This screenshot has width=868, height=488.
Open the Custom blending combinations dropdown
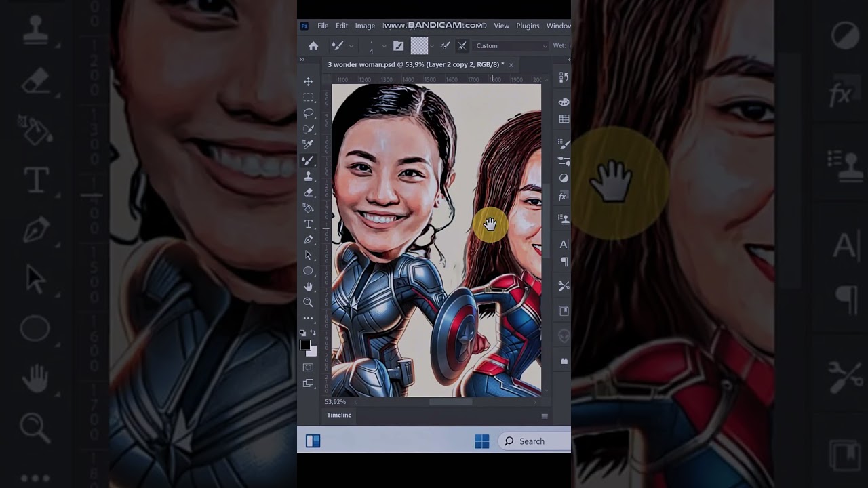[511, 46]
